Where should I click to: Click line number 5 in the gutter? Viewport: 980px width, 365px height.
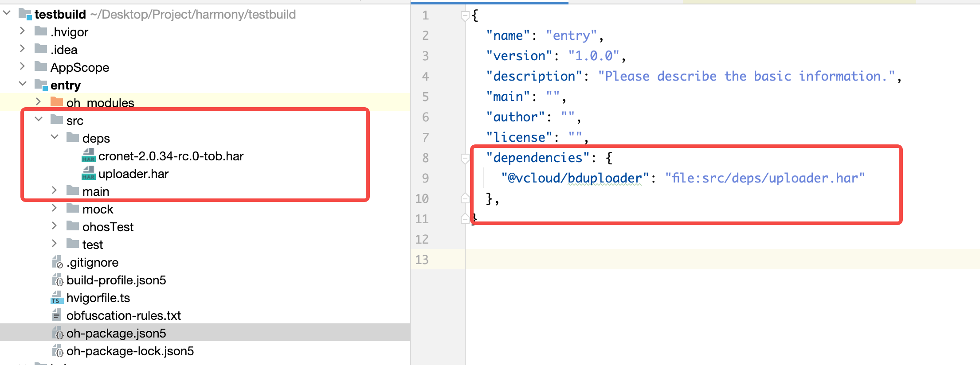click(x=426, y=97)
